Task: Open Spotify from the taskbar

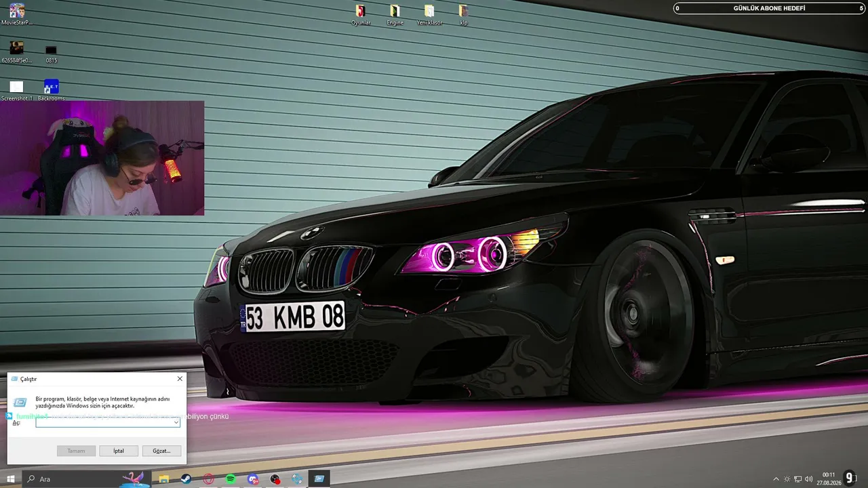Action: point(231,479)
